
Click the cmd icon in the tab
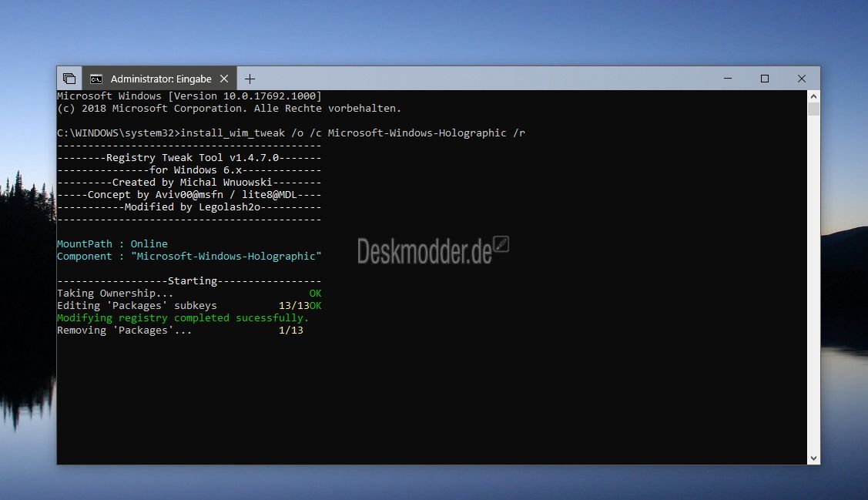96,79
